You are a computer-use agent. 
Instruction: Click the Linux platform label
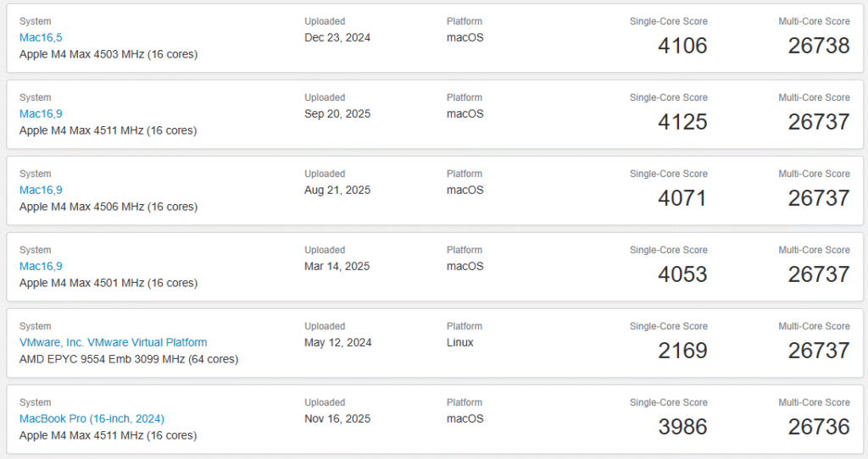pos(460,342)
